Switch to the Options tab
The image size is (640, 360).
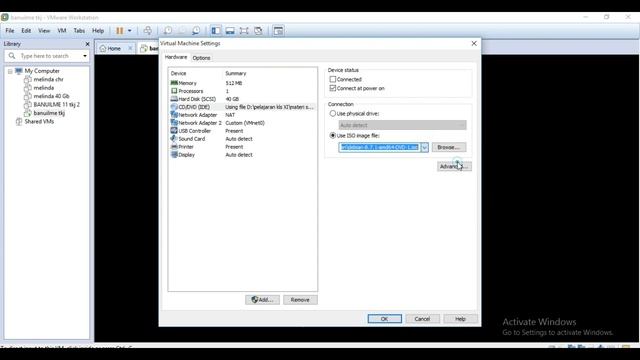click(x=201, y=58)
